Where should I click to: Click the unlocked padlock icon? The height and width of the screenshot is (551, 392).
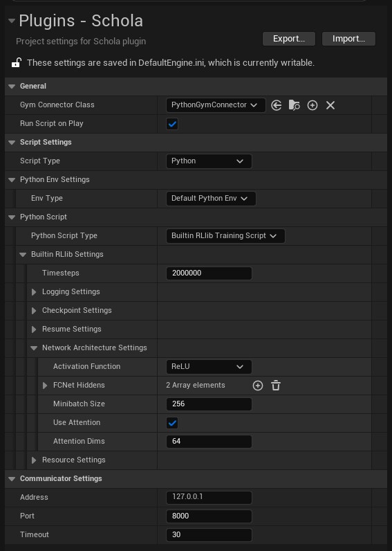17,63
